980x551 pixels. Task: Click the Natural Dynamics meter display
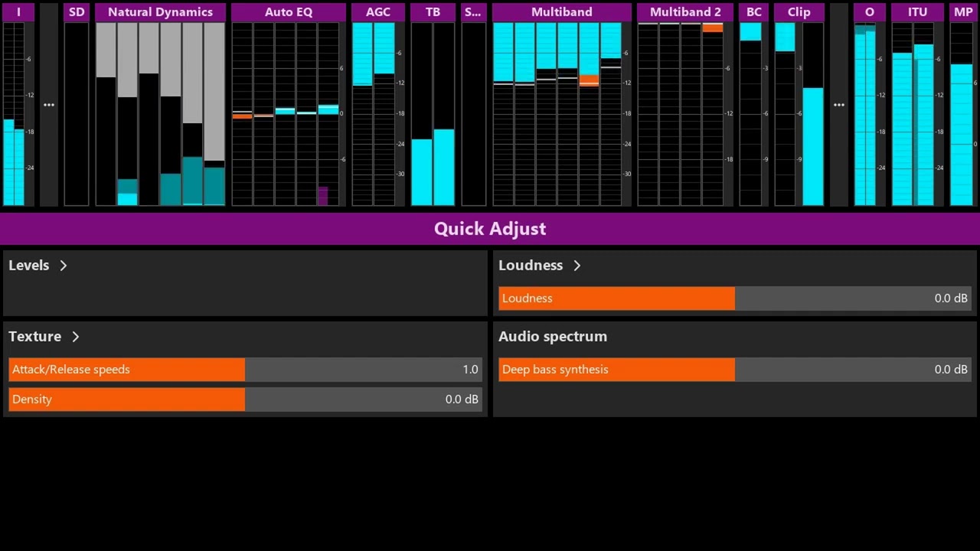tap(160, 114)
